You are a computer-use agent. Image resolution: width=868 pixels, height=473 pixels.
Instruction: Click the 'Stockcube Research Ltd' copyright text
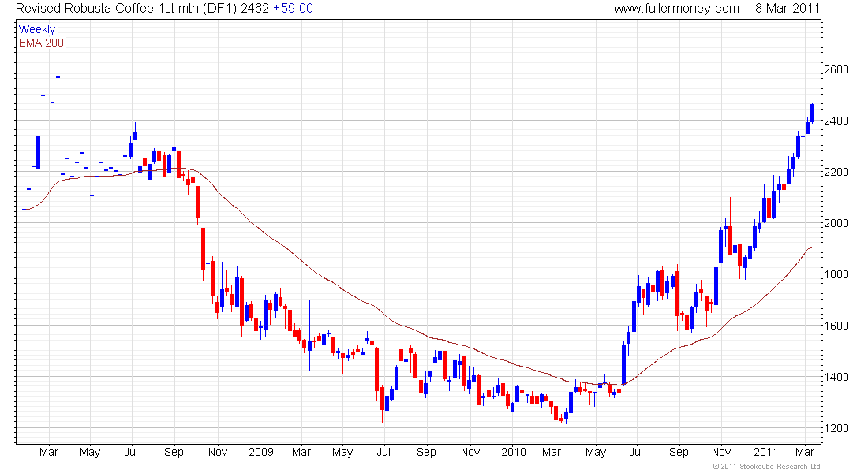click(x=766, y=467)
